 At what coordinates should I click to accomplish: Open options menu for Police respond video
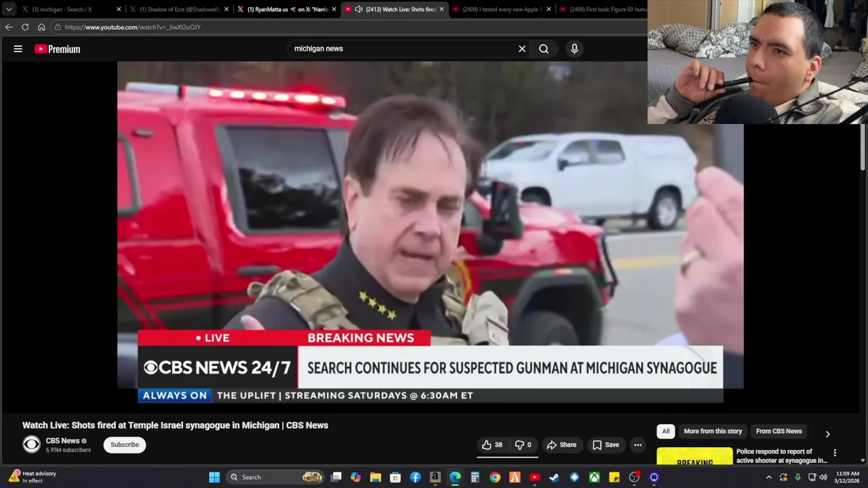click(x=835, y=453)
